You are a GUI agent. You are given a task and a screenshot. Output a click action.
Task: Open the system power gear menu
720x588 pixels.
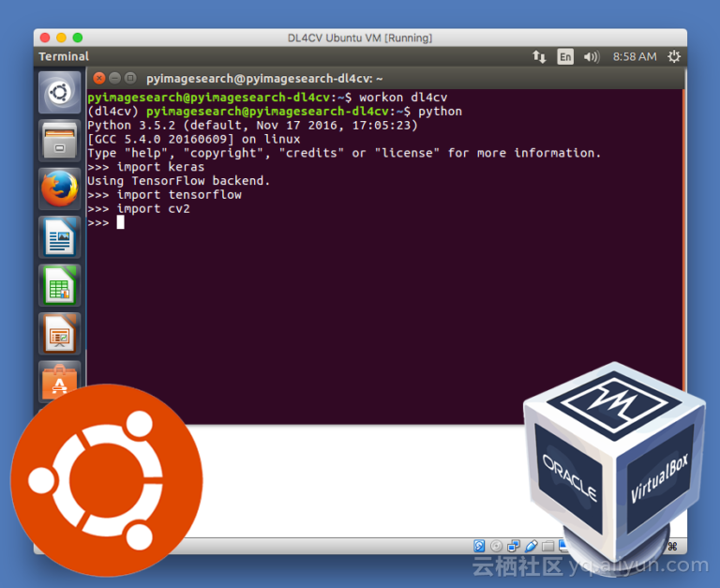tap(674, 56)
